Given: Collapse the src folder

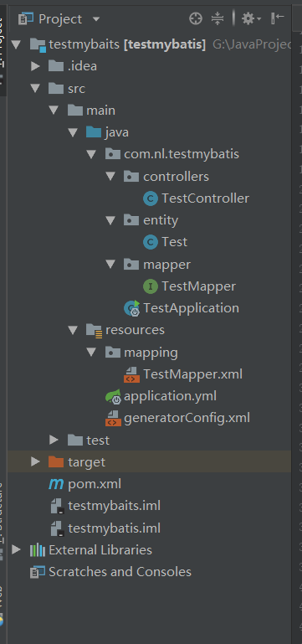Looking at the screenshot, I should pyautogui.click(x=35, y=88).
